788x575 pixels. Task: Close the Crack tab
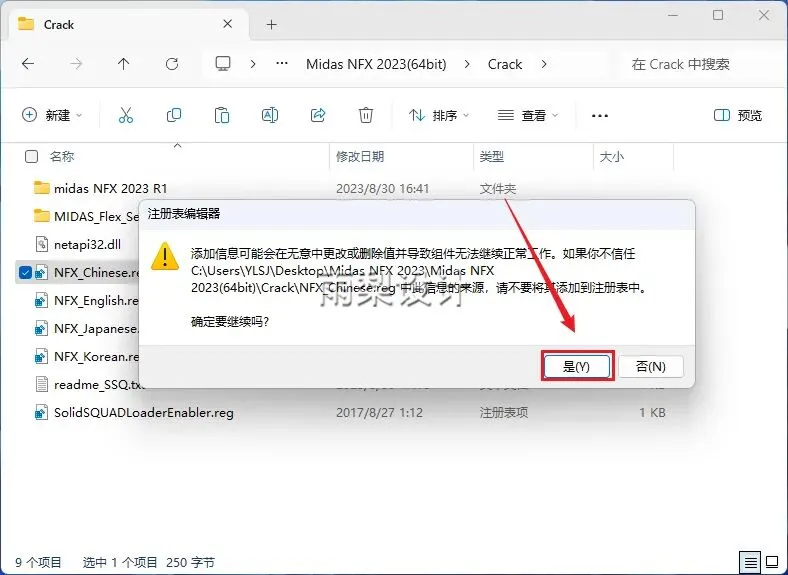(227, 24)
